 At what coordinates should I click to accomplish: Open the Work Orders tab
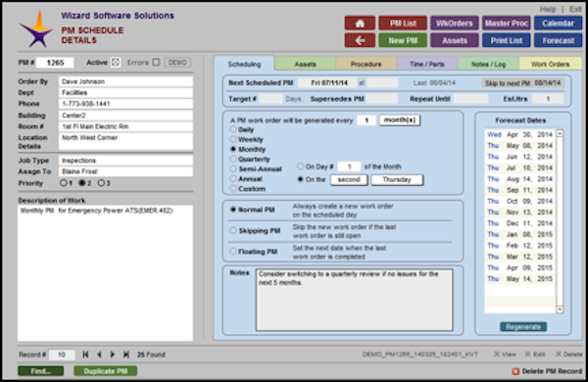pos(550,64)
